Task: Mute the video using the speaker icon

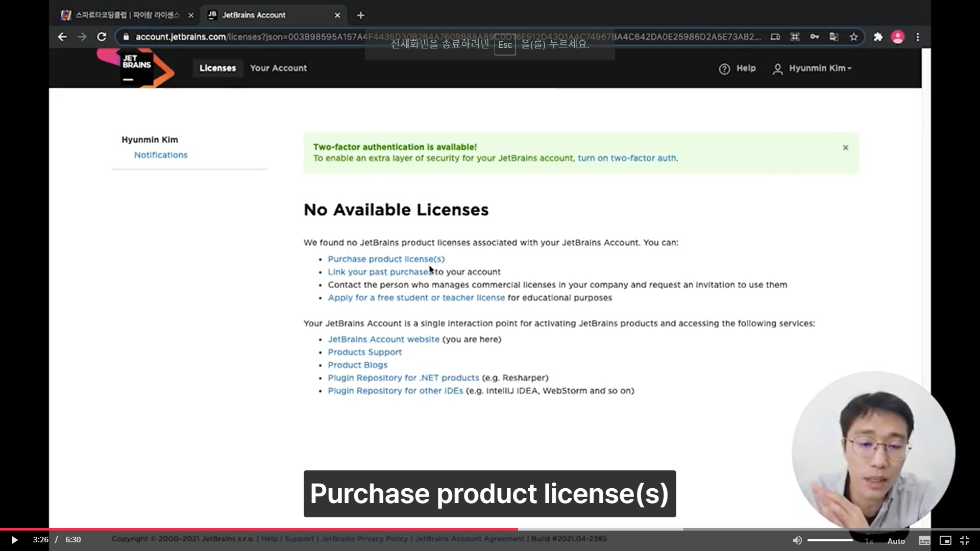Action: 797,540
